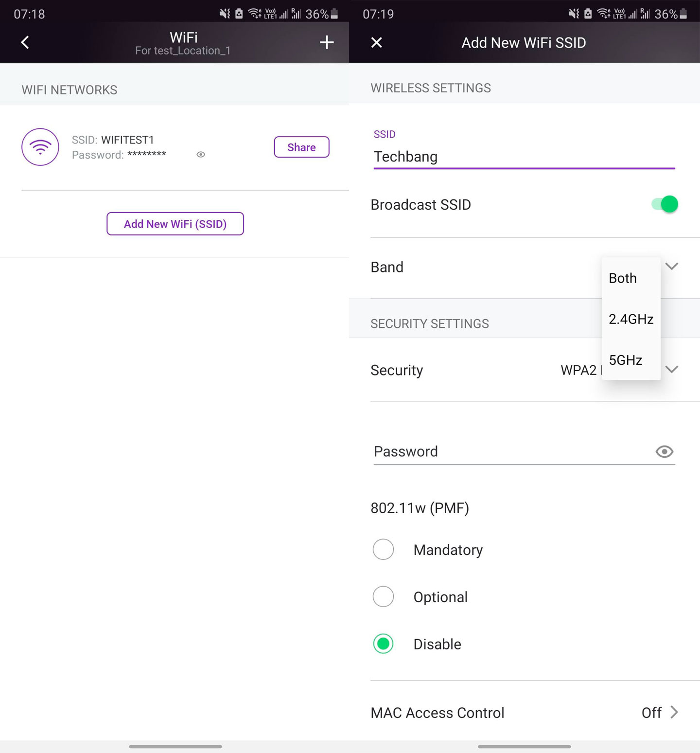This screenshot has width=700, height=753.
Task: Choose 5GHz from the Band menu
Action: (x=625, y=360)
